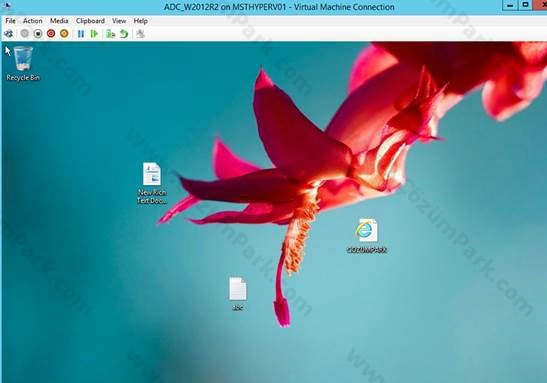Select the abc file on the desktop
547x383 pixels.
coord(238,293)
